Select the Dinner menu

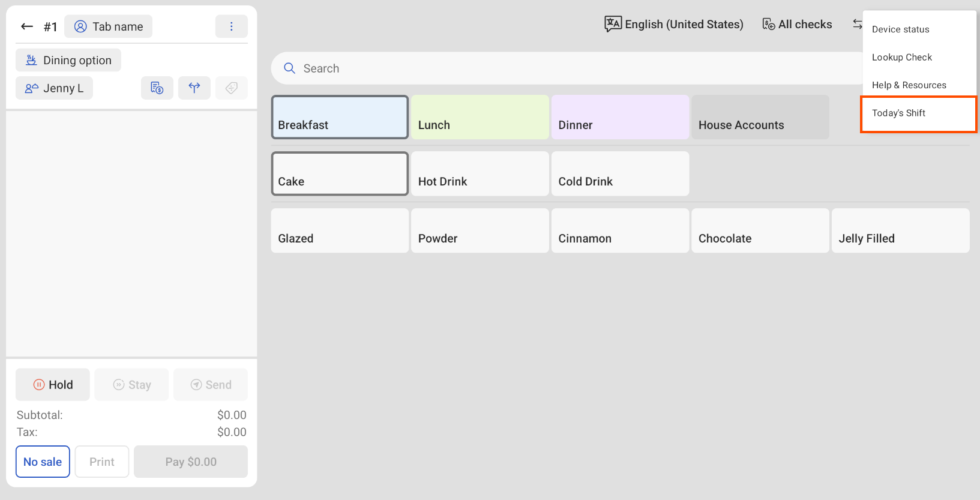point(620,117)
